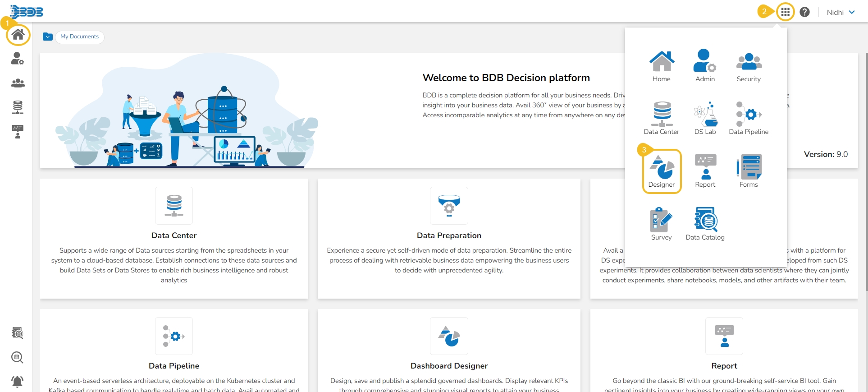Open Data Center in the apps menu
Screen dimensions: 868x392
coord(661,118)
